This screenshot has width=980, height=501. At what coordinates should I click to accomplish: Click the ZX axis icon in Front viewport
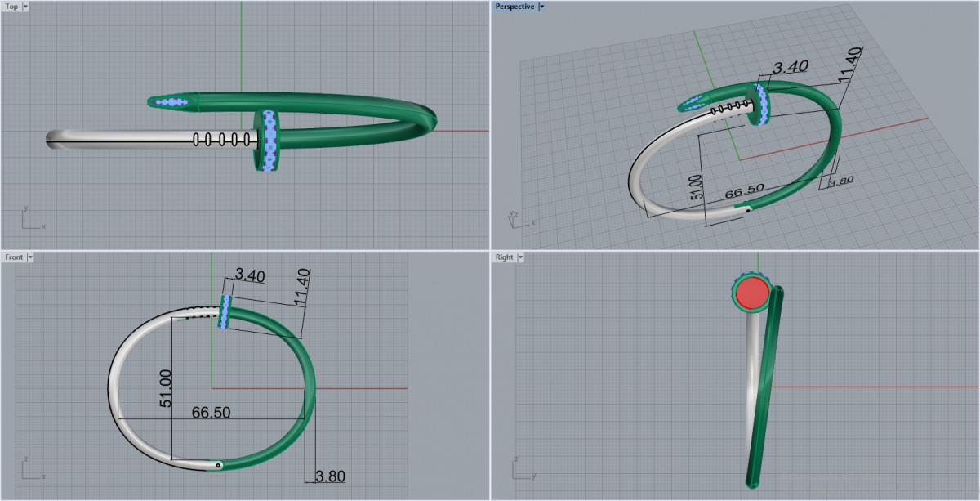(x=30, y=470)
